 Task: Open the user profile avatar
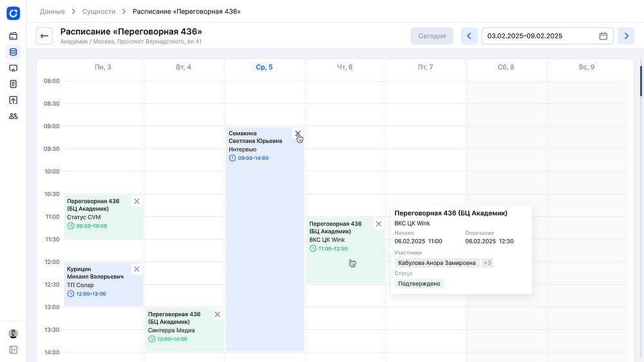click(13, 334)
